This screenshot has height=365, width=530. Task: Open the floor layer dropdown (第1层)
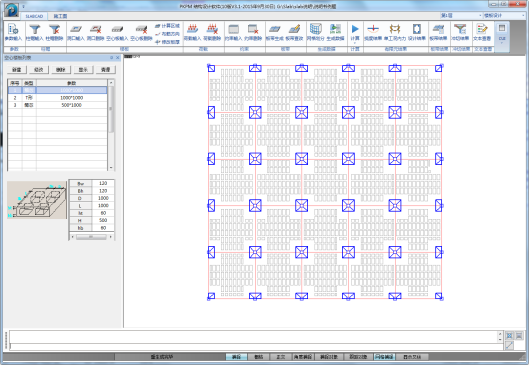point(461,16)
